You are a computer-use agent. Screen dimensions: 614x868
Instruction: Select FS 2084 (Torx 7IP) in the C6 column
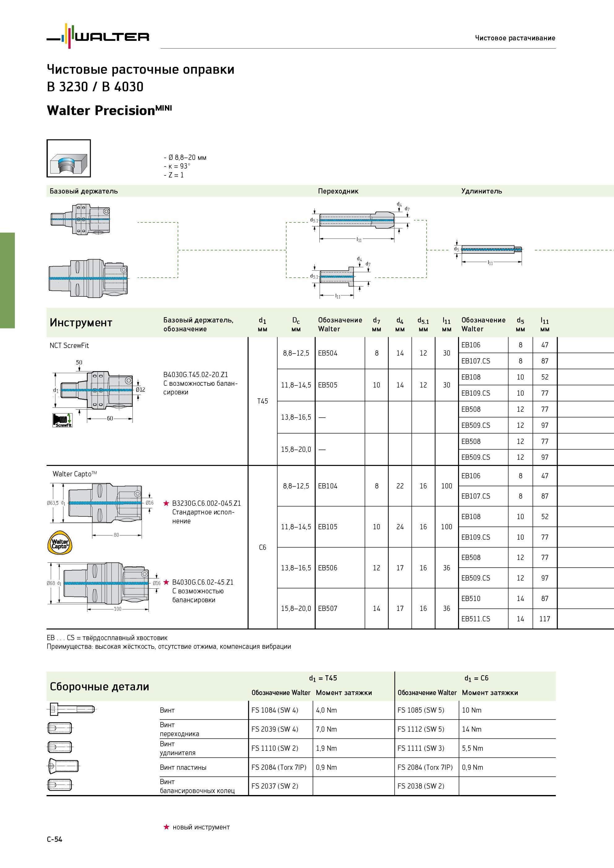(x=425, y=767)
